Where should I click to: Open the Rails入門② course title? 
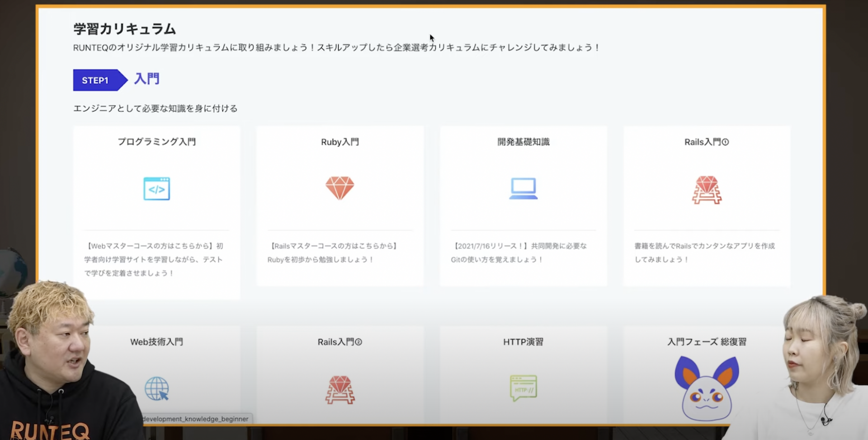[x=340, y=342]
